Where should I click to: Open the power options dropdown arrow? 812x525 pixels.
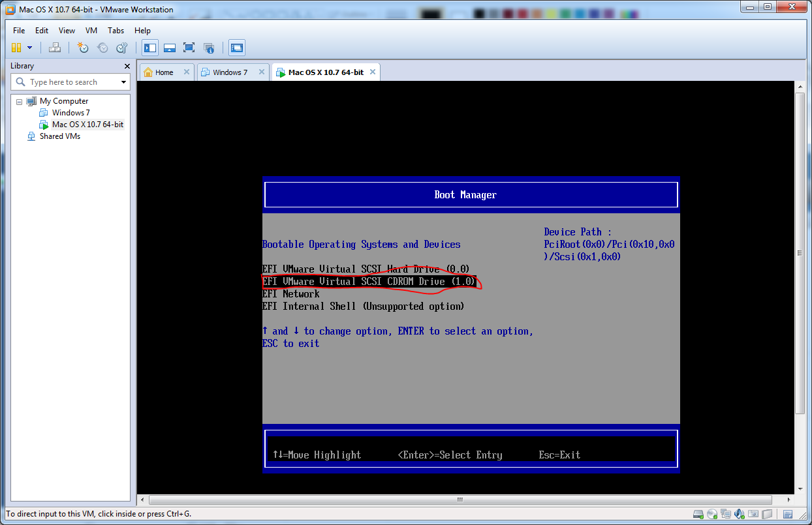coord(29,48)
